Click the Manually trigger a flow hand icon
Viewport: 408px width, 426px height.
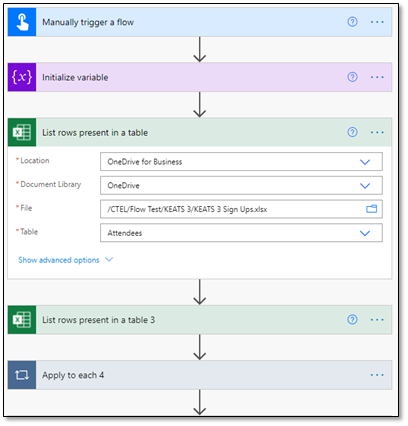(22, 22)
